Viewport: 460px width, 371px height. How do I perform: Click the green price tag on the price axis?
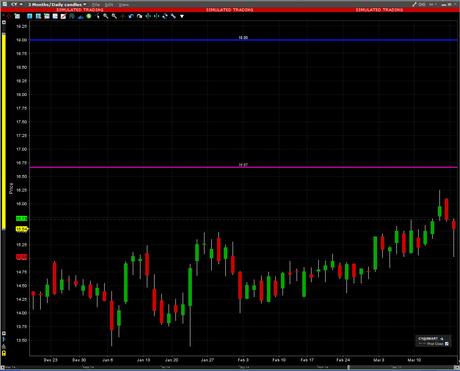pyautogui.click(x=22, y=218)
